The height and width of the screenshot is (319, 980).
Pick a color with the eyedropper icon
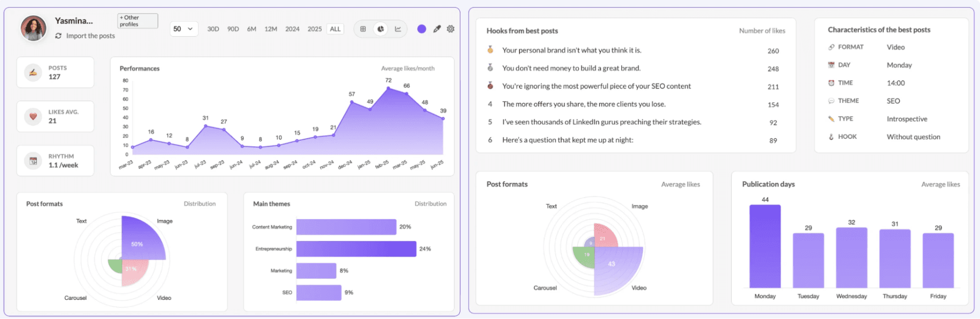point(437,29)
